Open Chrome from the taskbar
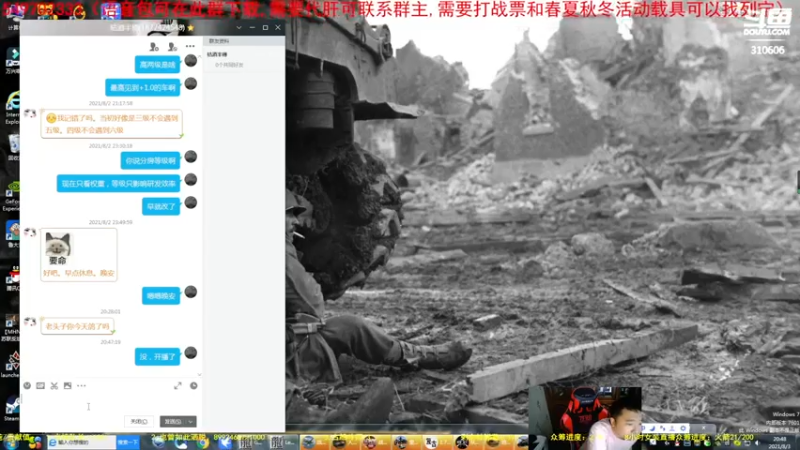The image size is (800, 450). [x=203, y=442]
